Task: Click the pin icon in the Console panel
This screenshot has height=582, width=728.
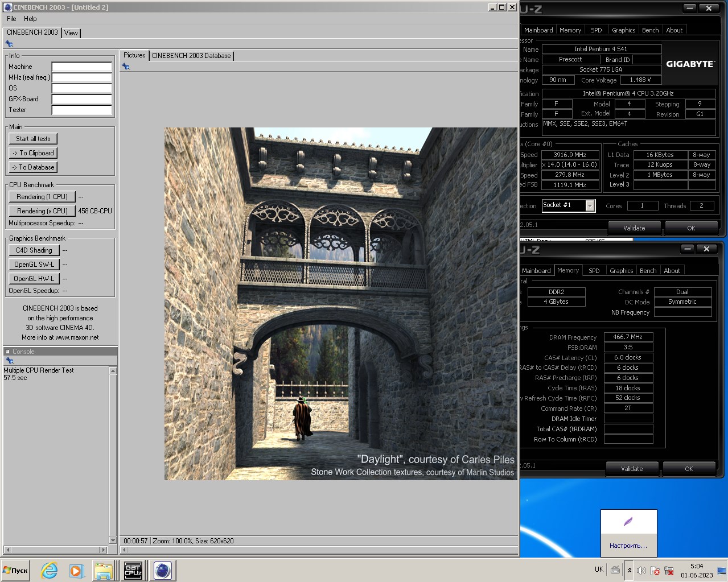Action: click(x=9, y=361)
